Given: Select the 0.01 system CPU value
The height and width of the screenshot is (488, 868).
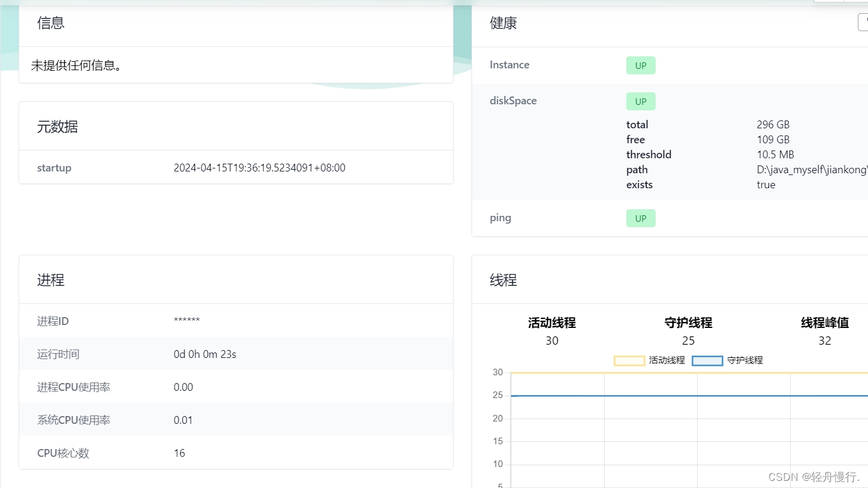Looking at the screenshot, I should (184, 420).
